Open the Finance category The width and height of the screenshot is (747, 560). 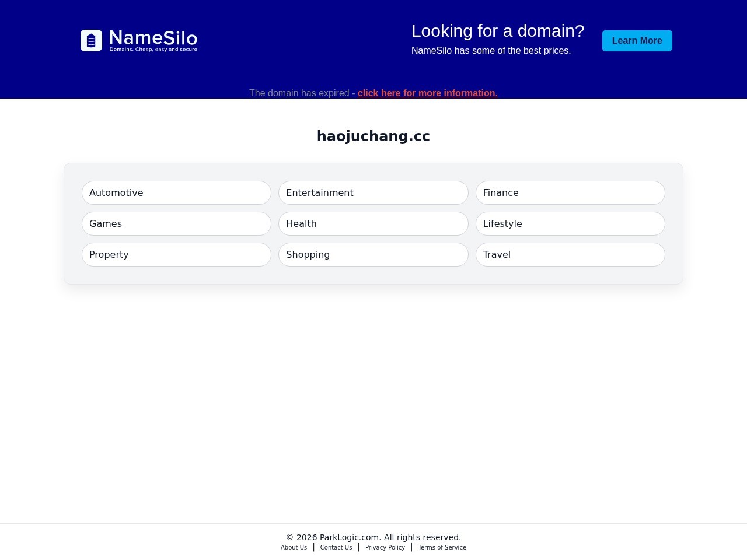pos(570,193)
